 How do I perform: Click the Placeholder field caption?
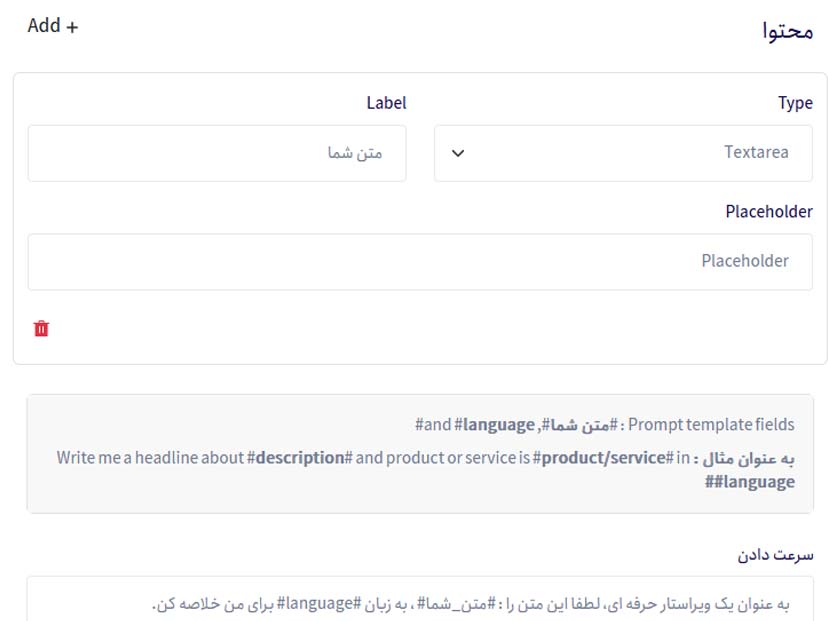click(768, 212)
